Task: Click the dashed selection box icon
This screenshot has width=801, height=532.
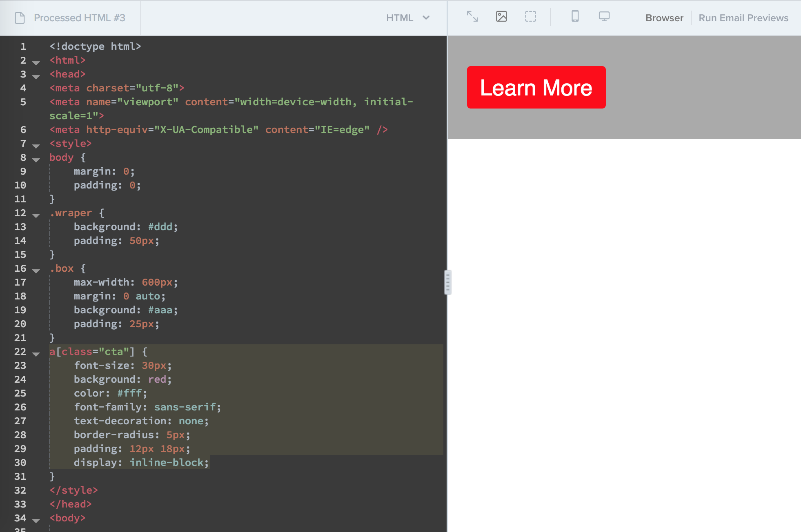Action: [530, 17]
